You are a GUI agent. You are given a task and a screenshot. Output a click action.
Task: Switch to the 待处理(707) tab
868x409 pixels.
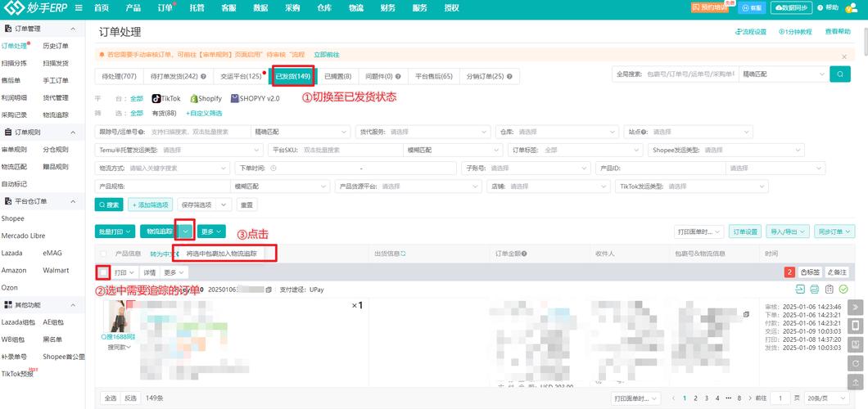tap(119, 76)
